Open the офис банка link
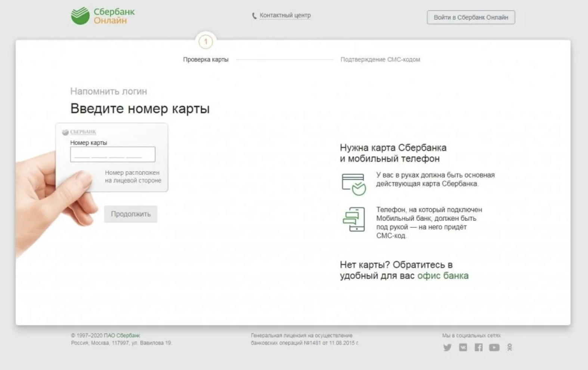588x370 pixels. pos(443,276)
